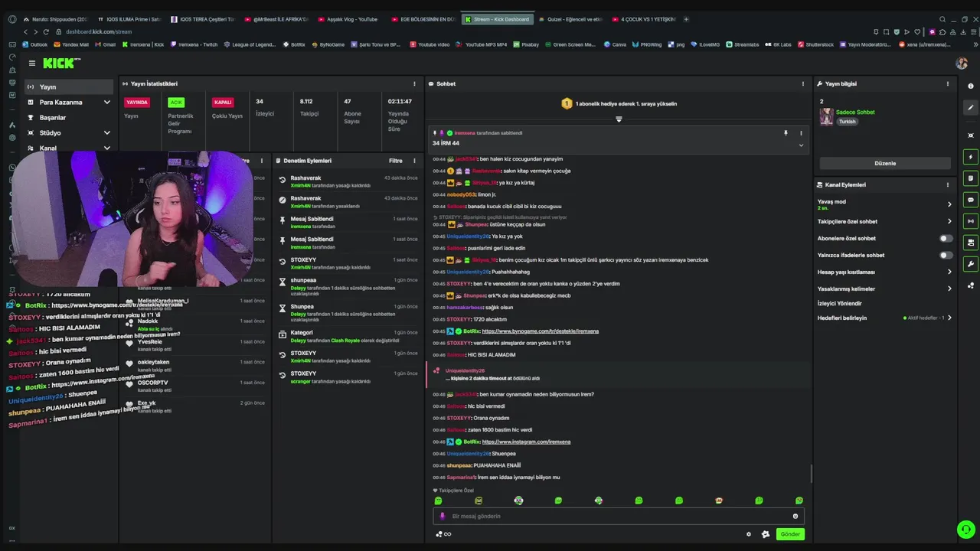980x551 pixels.
Task: Open the instagram.com/iremxena chat link
Action: coord(526,442)
